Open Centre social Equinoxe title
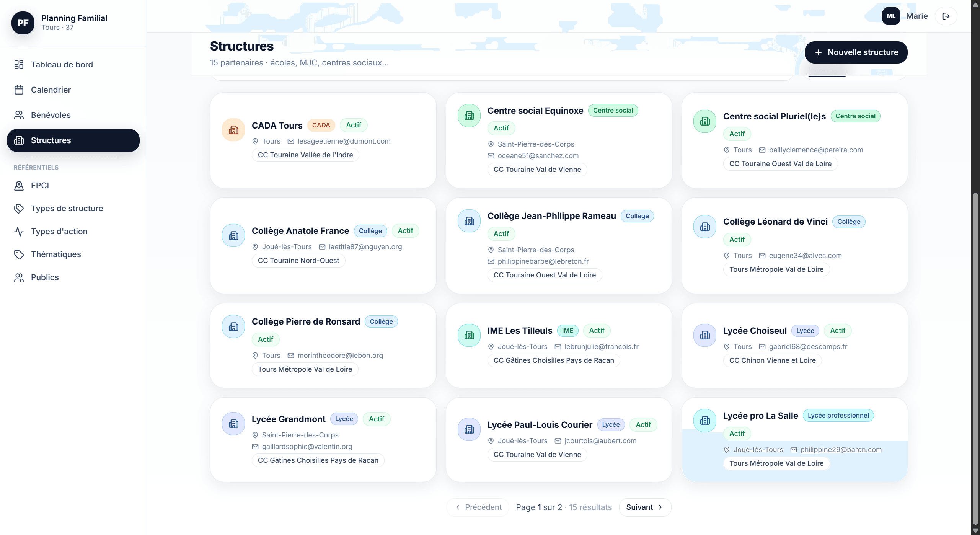Image resolution: width=980 pixels, height=535 pixels. pyautogui.click(x=535, y=111)
